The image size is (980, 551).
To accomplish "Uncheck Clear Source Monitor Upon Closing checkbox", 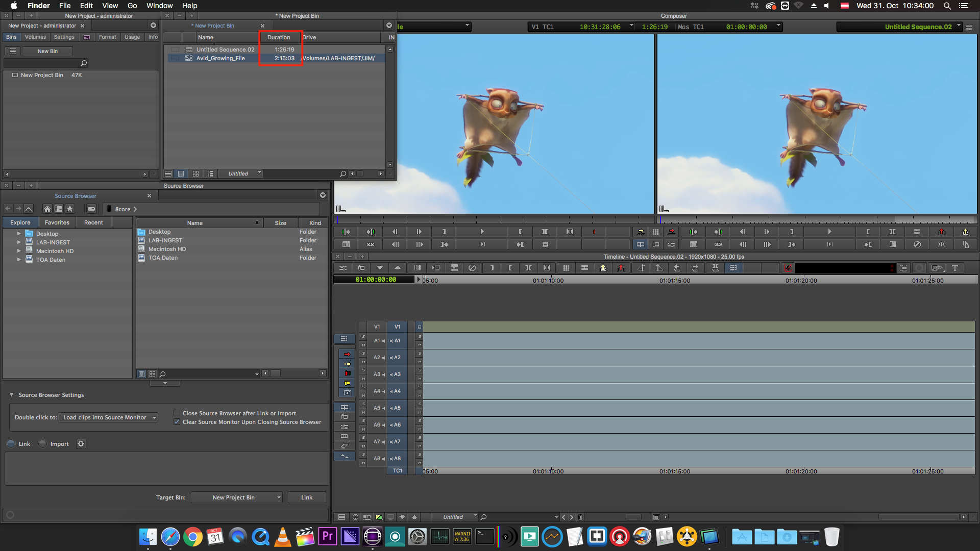I will point(177,422).
